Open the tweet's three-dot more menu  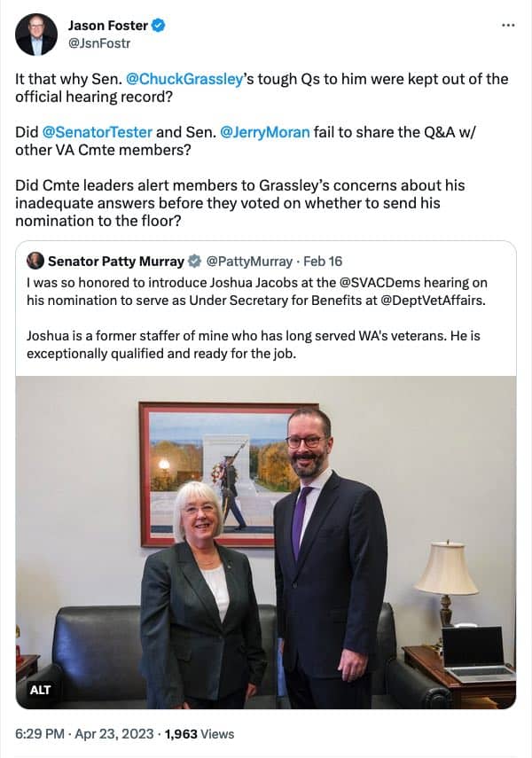(x=507, y=25)
